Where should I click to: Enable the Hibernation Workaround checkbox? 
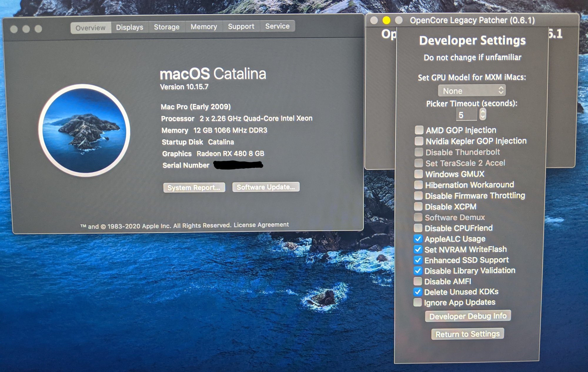tap(418, 185)
